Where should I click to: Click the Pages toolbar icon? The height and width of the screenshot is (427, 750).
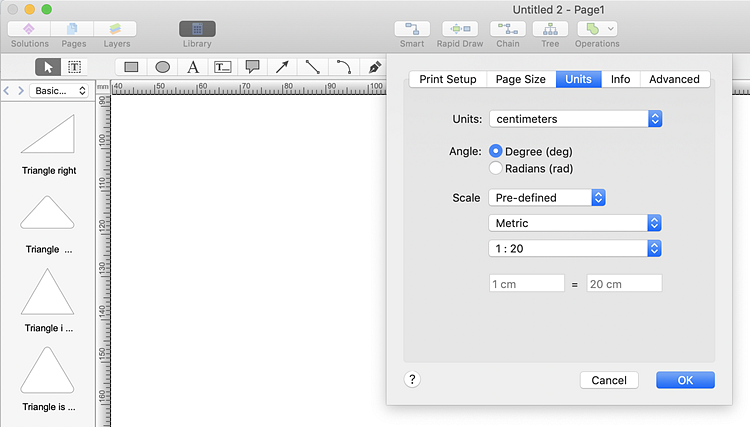74,30
